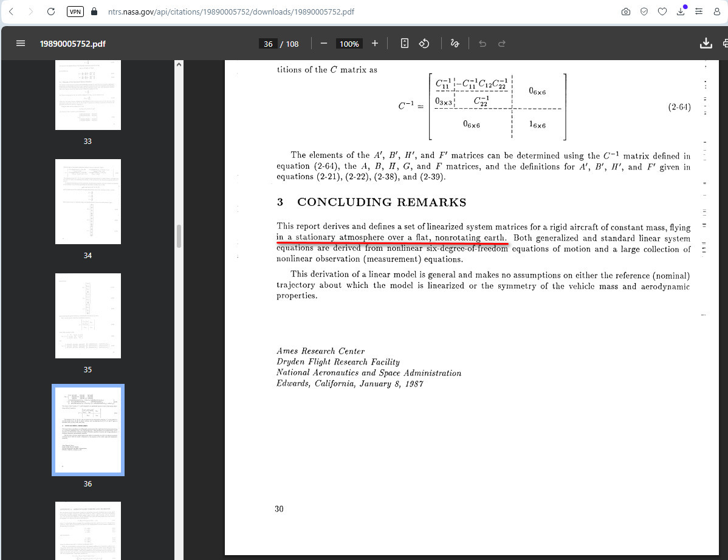This screenshot has width=728, height=560.
Task: Rotate the PDF counterclockwise
Action: (x=424, y=44)
